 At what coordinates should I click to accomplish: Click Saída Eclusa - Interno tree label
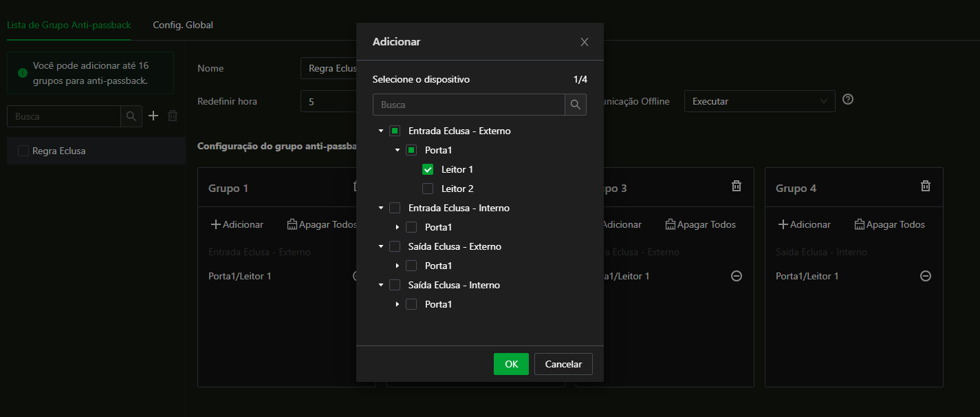tap(454, 285)
